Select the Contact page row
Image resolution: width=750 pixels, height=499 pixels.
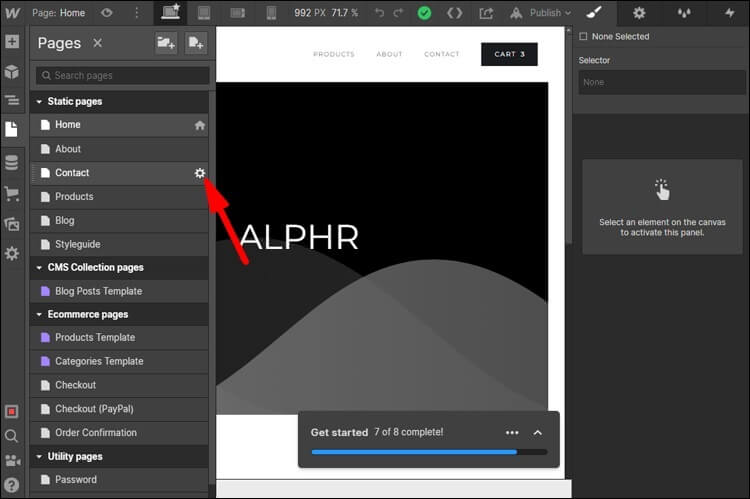[119, 173]
